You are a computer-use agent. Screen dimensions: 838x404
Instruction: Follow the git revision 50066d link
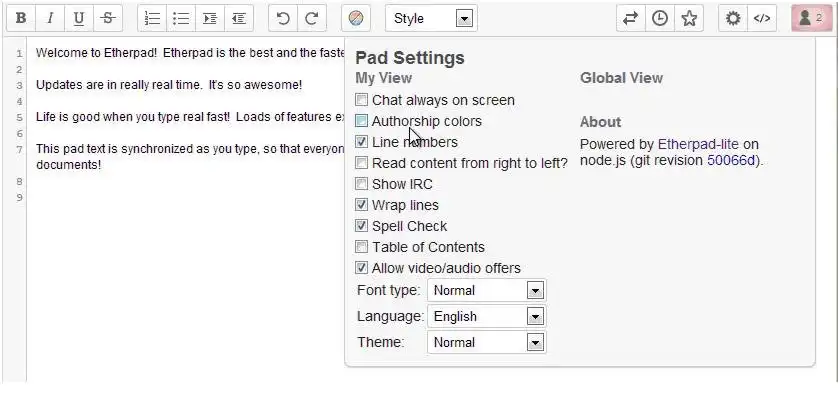point(733,160)
